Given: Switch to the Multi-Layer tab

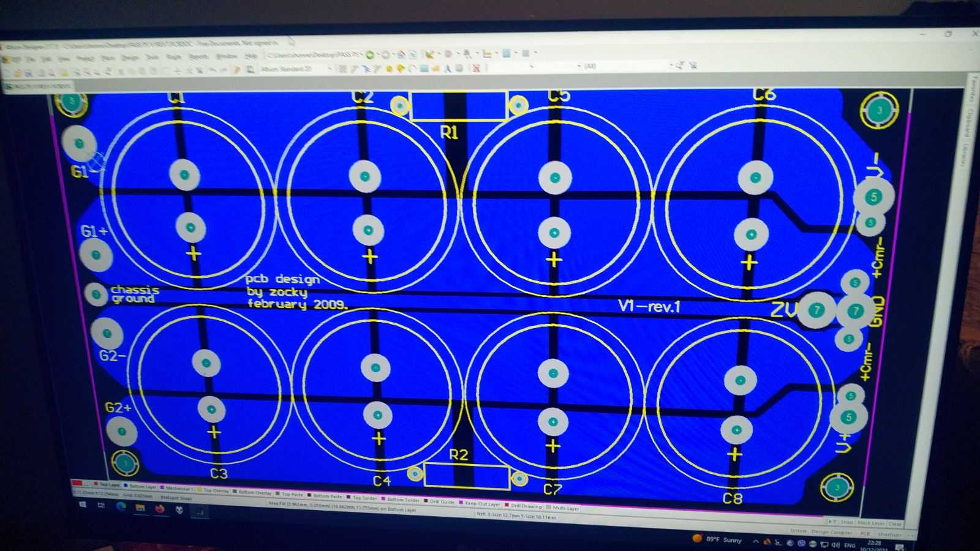Looking at the screenshot, I should [x=565, y=508].
